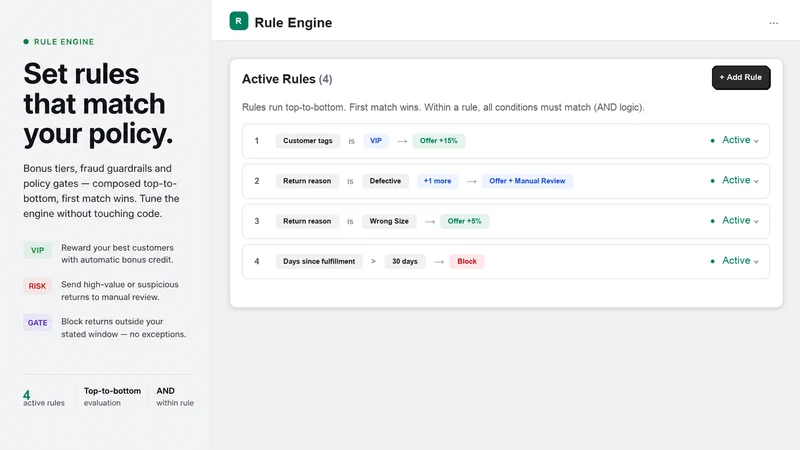Click Return reason chip in rule 3

point(307,221)
